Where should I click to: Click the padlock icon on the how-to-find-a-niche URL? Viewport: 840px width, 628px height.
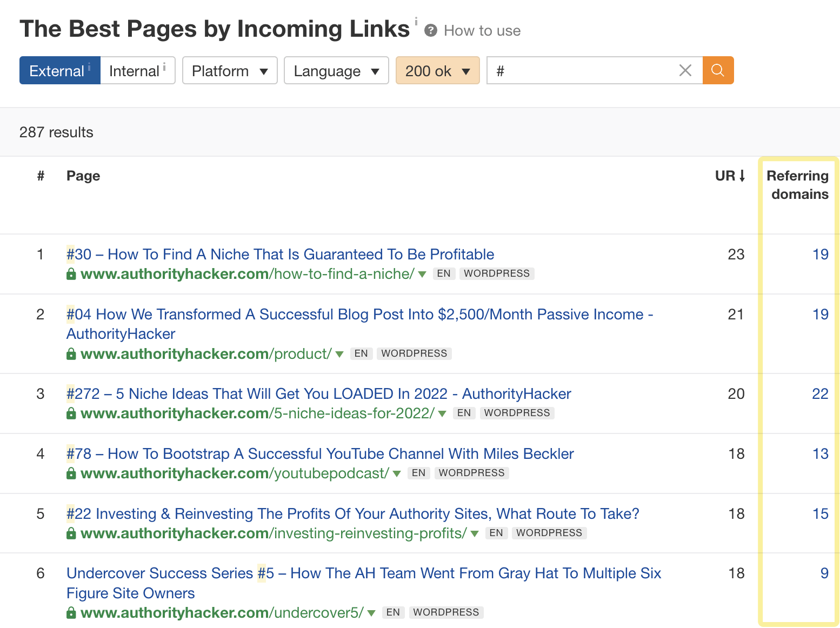(71, 274)
